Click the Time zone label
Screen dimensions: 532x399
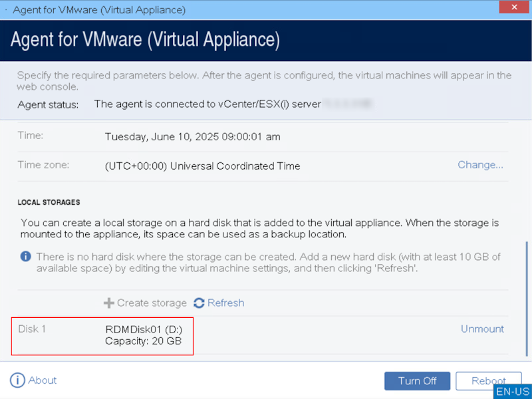[x=43, y=165]
